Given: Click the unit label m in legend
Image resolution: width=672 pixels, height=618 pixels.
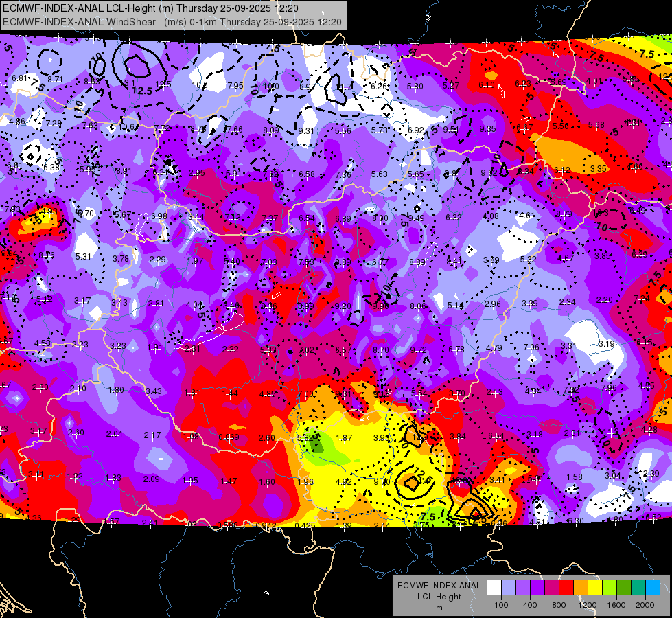Looking at the screenshot, I should 439,608.
